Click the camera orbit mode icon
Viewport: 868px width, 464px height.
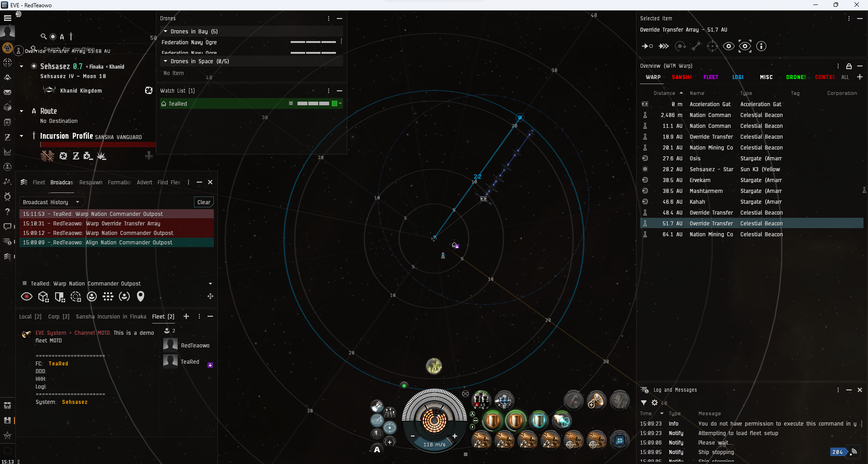click(x=390, y=427)
